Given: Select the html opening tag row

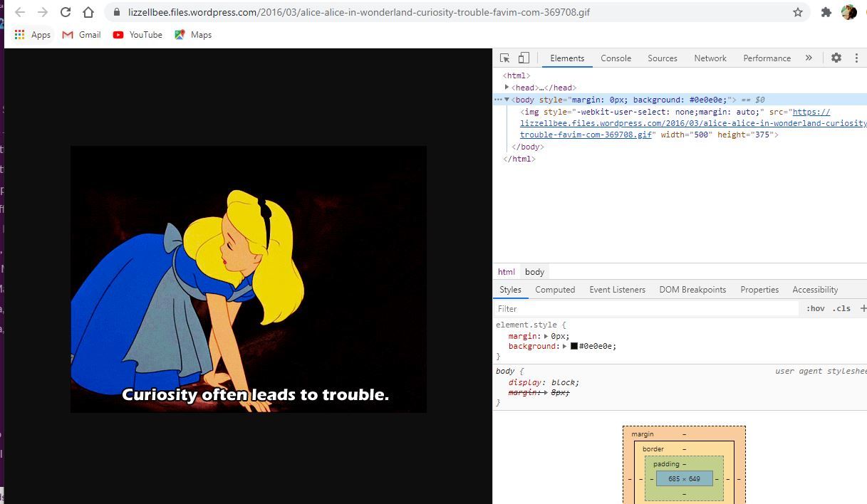Looking at the screenshot, I should point(516,75).
